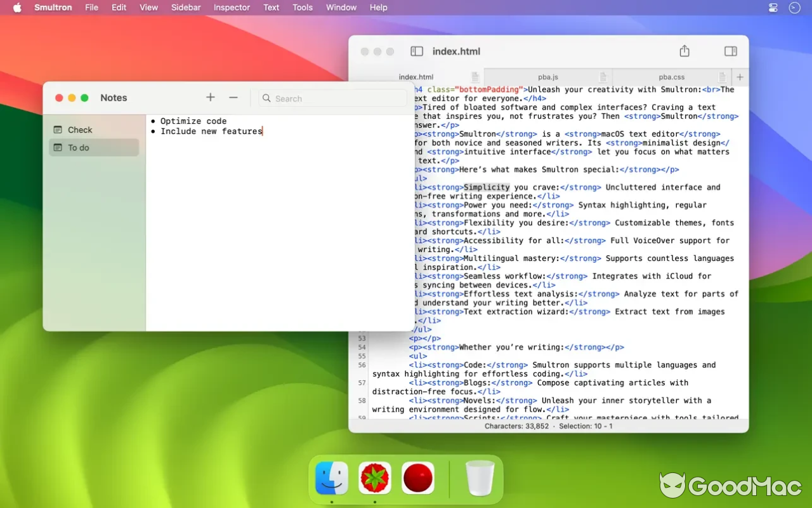Switch to the pba.js tab
The image size is (812, 508).
tap(547, 76)
